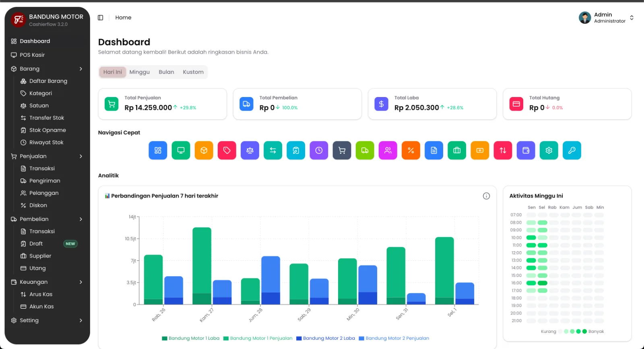644x349 pixels.
Task: Open the dark shopping cart quick-nav icon
Action: point(342,150)
